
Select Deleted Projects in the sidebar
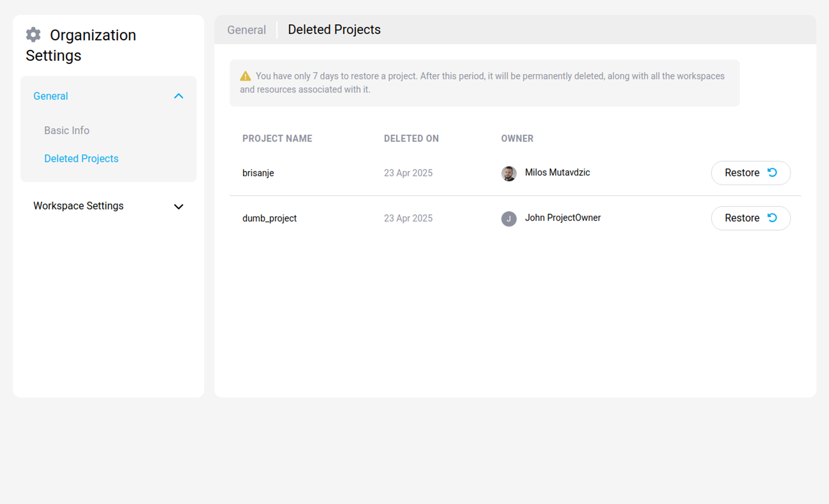[x=81, y=158]
